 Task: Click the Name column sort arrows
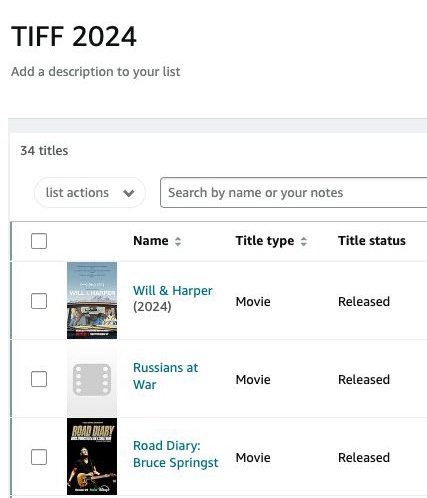pyautogui.click(x=178, y=241)
